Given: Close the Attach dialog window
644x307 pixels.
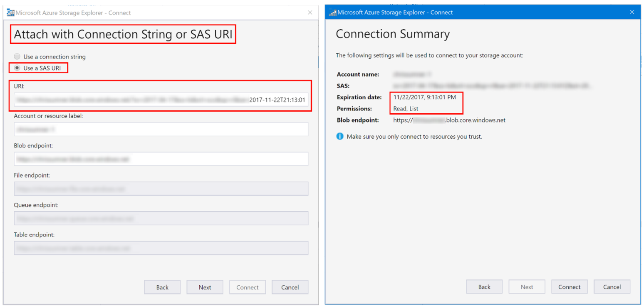Looking at the screenshot, I should pos(310,12).
